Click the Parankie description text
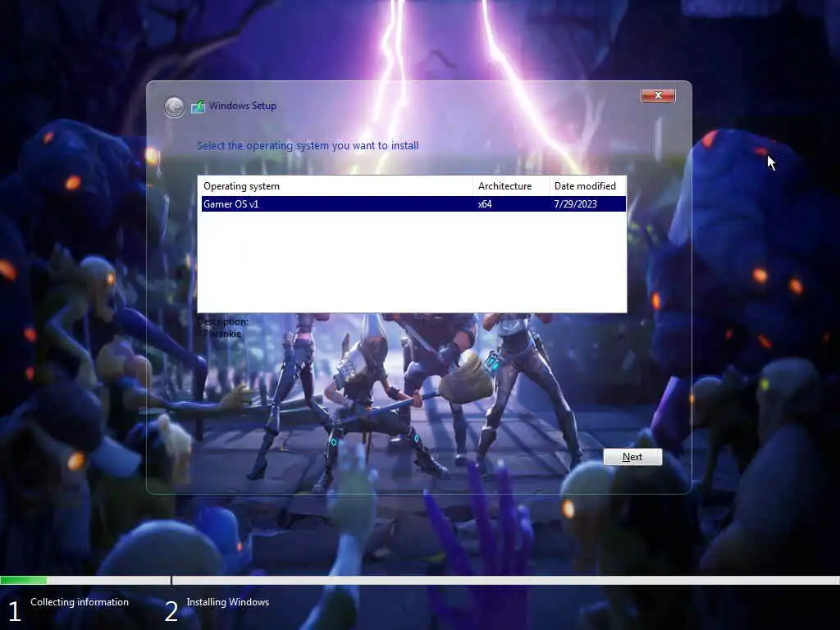840x630 pixels. (x=222, y=333)
